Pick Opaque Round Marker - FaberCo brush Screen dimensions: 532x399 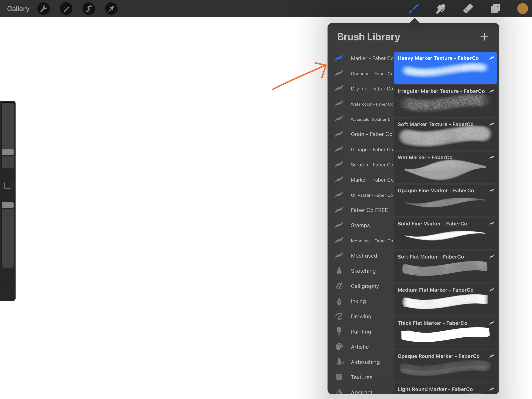[445, 366]
